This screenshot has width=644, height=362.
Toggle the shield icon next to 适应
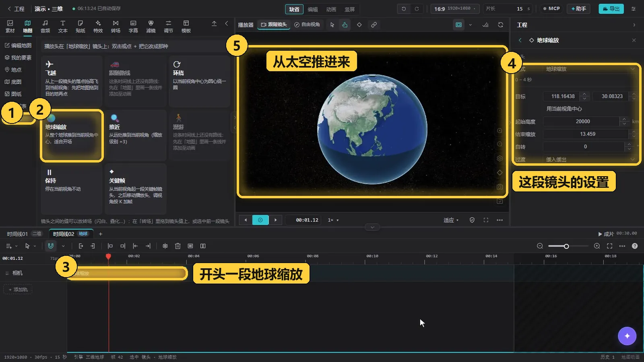pos(472,220)
